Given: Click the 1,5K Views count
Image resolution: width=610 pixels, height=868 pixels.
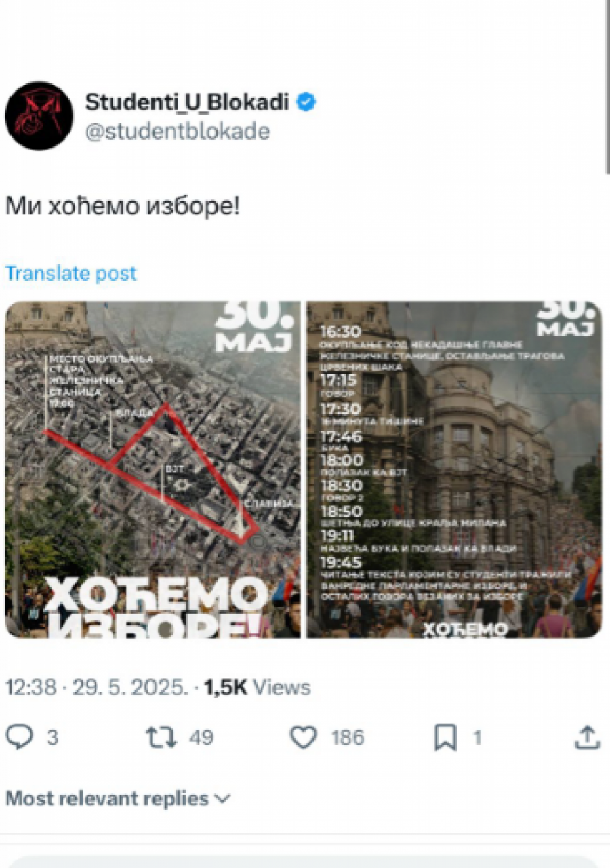Looking at the screenshot, I should (258, 687).
